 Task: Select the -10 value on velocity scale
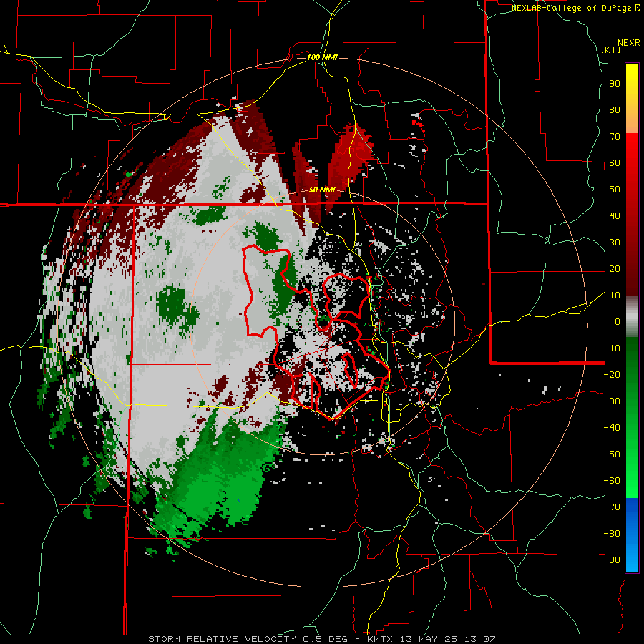612,348
